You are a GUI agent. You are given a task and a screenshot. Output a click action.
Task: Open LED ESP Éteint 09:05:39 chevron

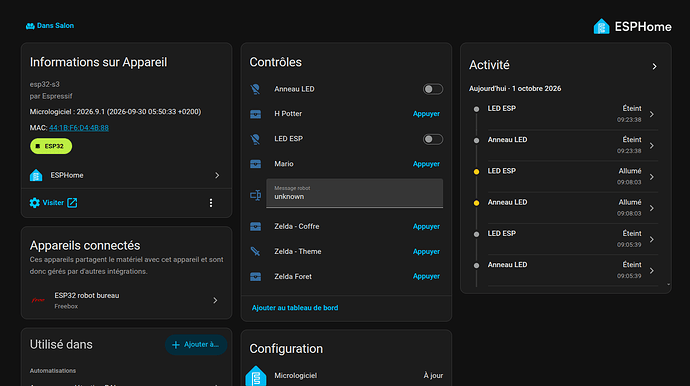652,239
